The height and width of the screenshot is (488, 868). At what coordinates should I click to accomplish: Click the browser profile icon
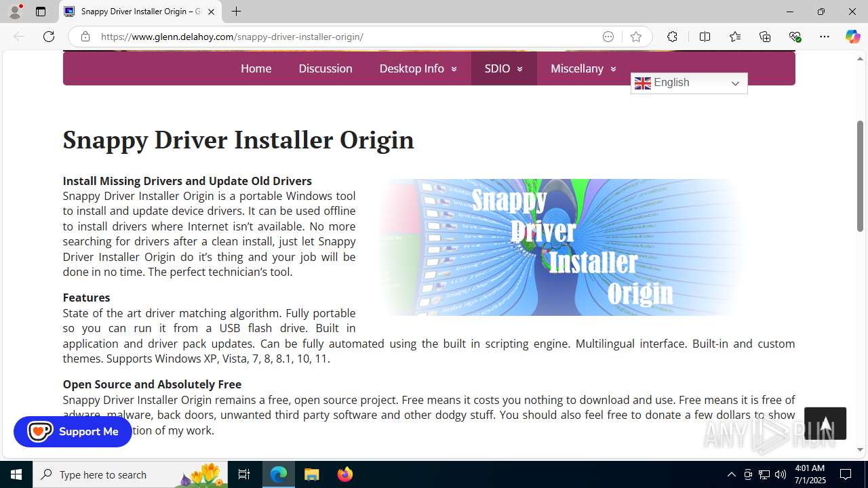pos(14,12)
